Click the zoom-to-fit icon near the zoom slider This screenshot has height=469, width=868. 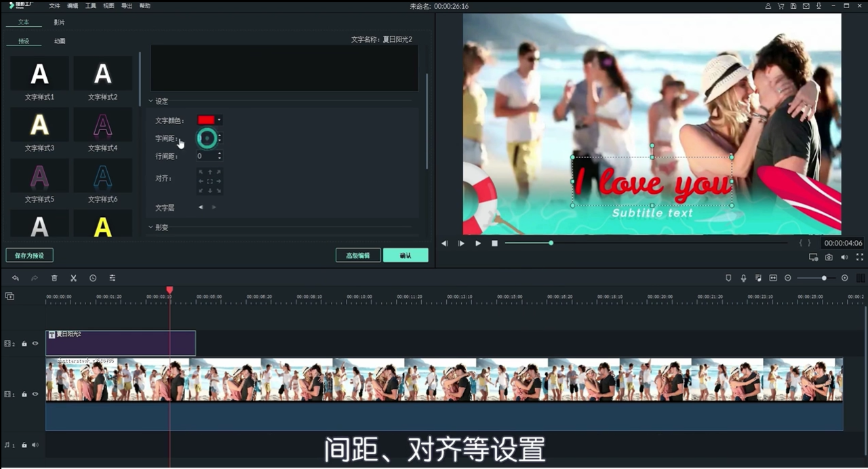[844, 278]
